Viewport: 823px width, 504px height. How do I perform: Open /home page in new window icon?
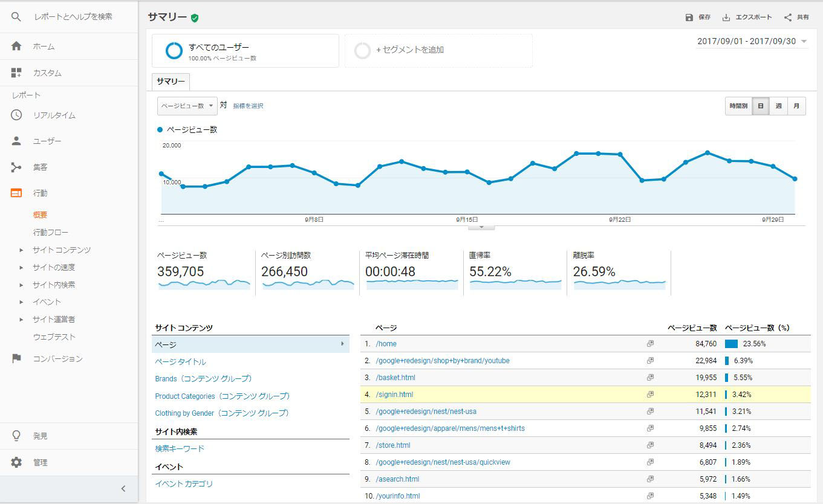(650, 344)
